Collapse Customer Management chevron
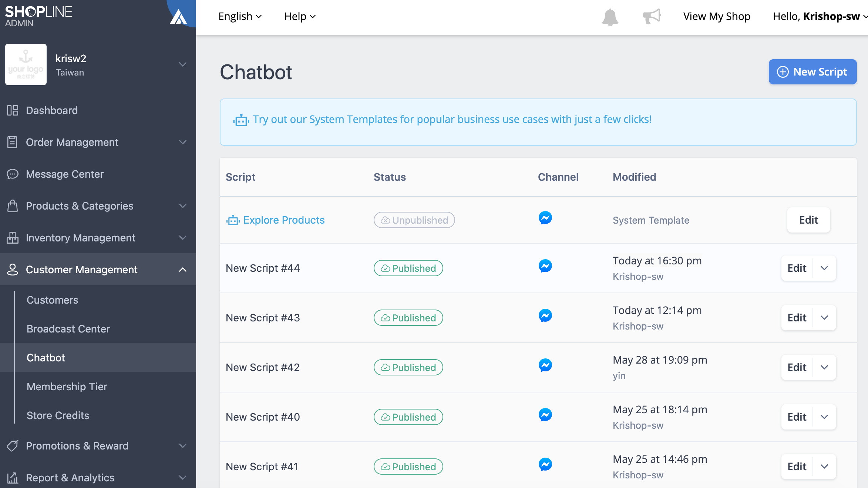Viewport: 868px width, 488px height. [183, 270]
